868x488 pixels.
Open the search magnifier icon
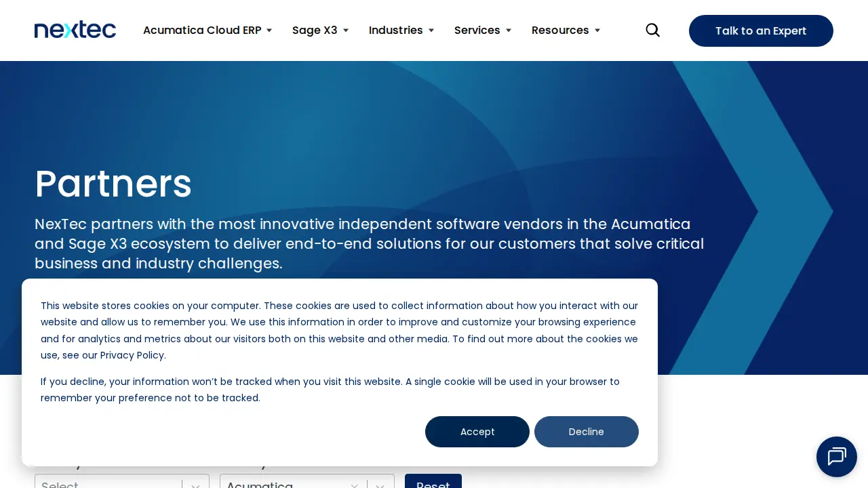click(x=652, y=30)
